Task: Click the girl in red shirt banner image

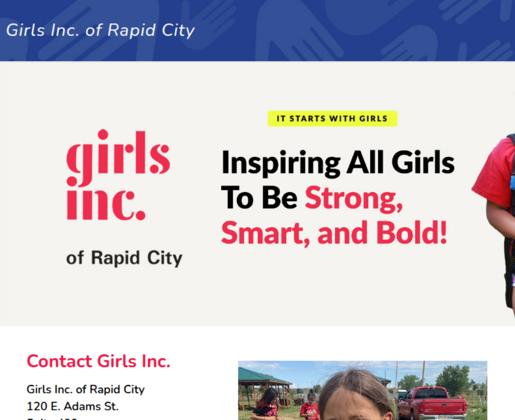Action: (x=497, y=213)
